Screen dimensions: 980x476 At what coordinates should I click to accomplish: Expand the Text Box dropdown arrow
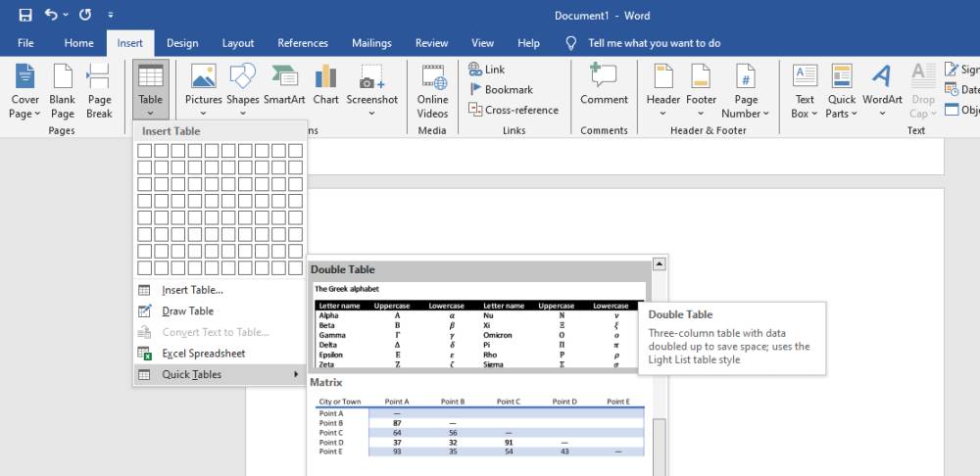814,114
